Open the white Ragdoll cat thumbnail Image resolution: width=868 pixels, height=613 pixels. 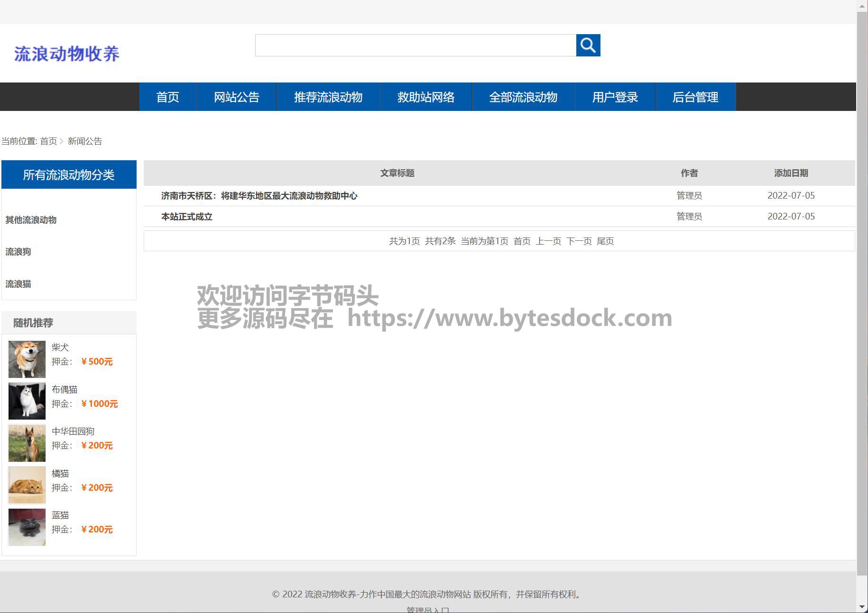coord(27,401)
